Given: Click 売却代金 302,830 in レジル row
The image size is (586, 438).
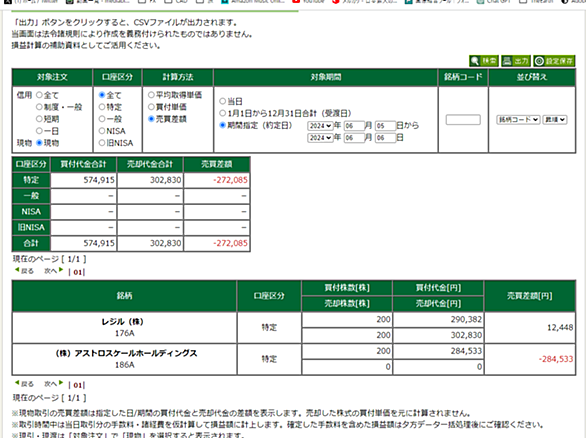Looking at the screenshot, I should point(466,335).
